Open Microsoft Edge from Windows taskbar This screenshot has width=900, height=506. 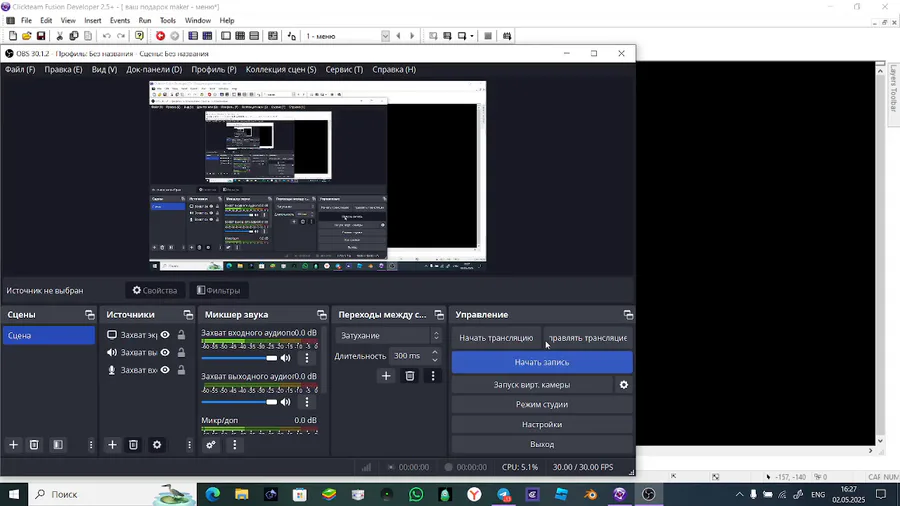point(213,494)
